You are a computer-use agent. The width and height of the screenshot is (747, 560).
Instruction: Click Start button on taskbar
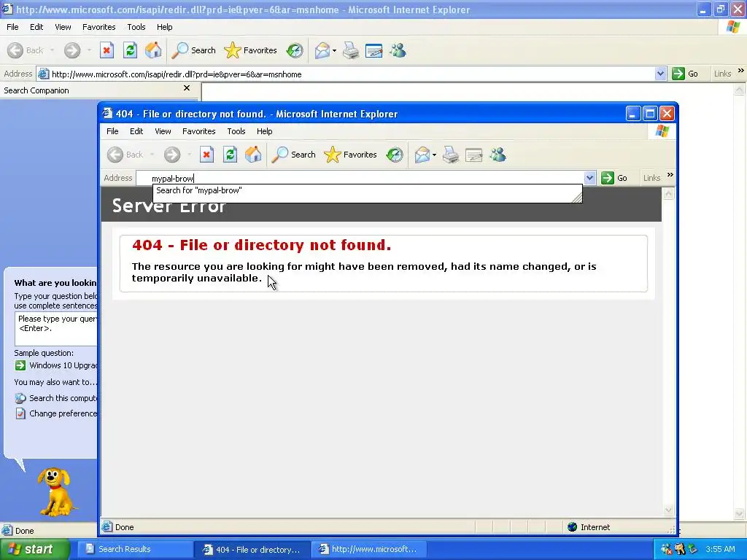(34, 549)
